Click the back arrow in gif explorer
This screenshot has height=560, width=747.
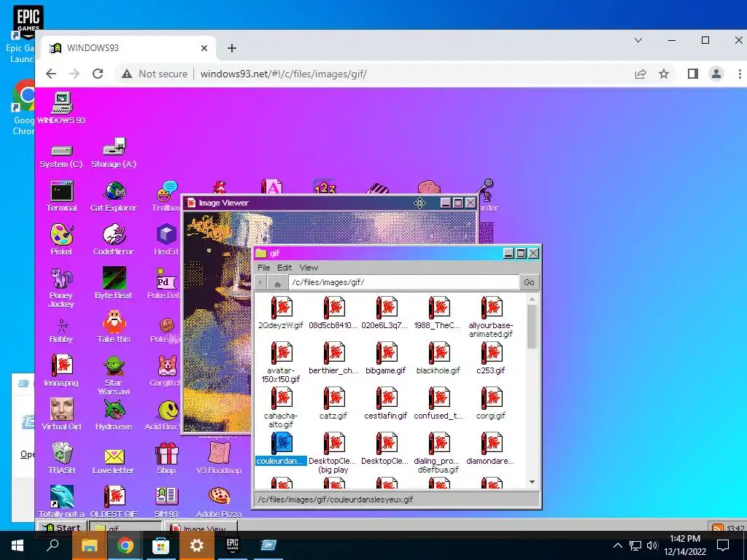(x=260, y=283)
